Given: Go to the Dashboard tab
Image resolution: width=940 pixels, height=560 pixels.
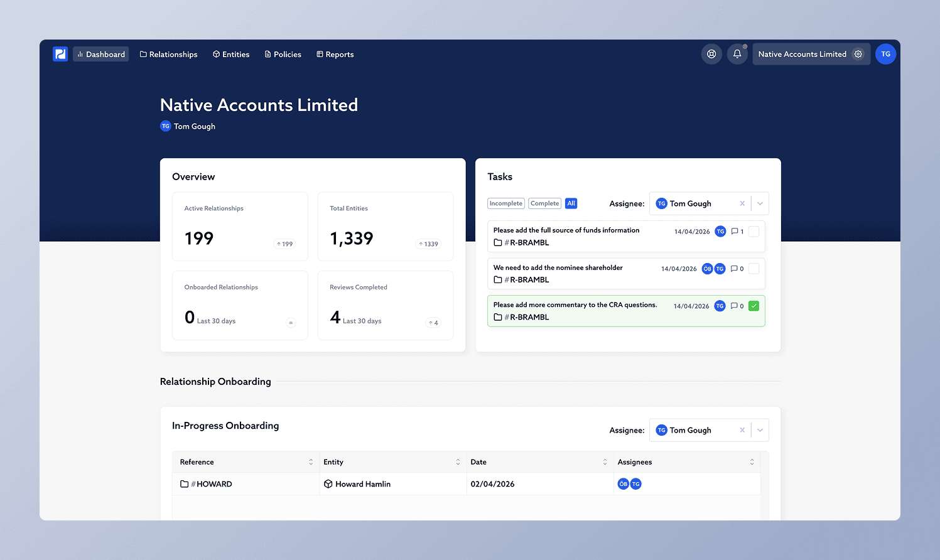Looking at the screenshot, I should click(101, 54).
